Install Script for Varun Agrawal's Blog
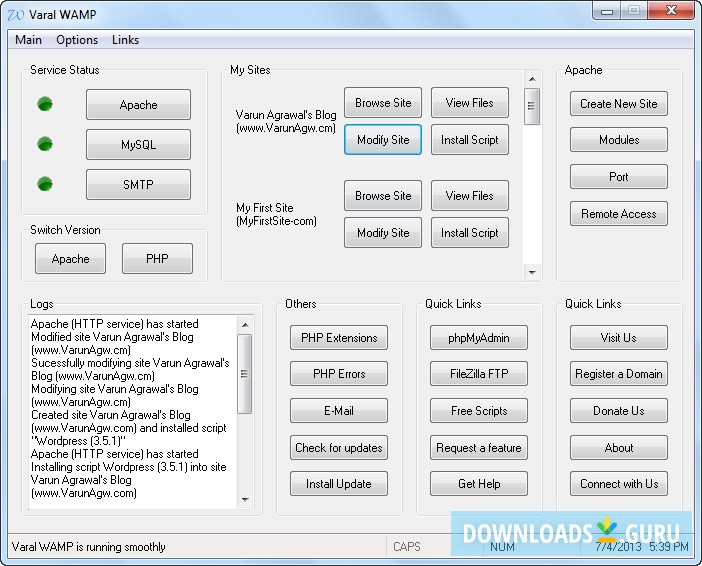Screen dimensions: 702x566 pyautogui.click(x=470, y=140)
